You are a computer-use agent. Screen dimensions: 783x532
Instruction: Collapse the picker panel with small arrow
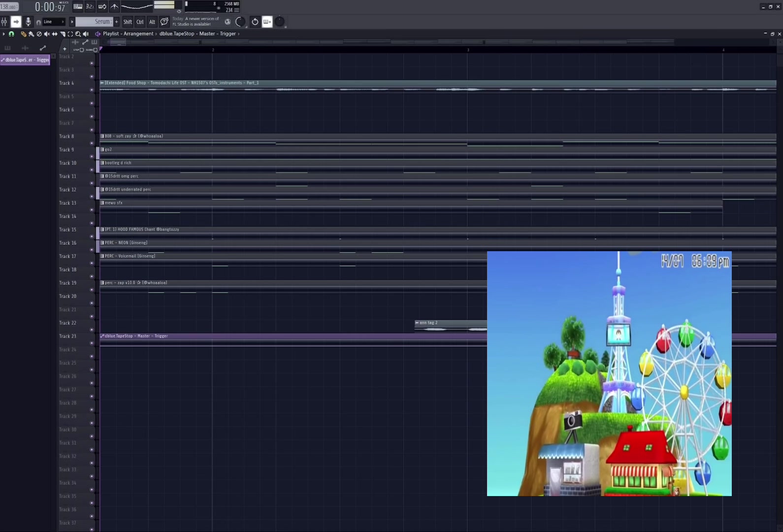pos(54,56)
